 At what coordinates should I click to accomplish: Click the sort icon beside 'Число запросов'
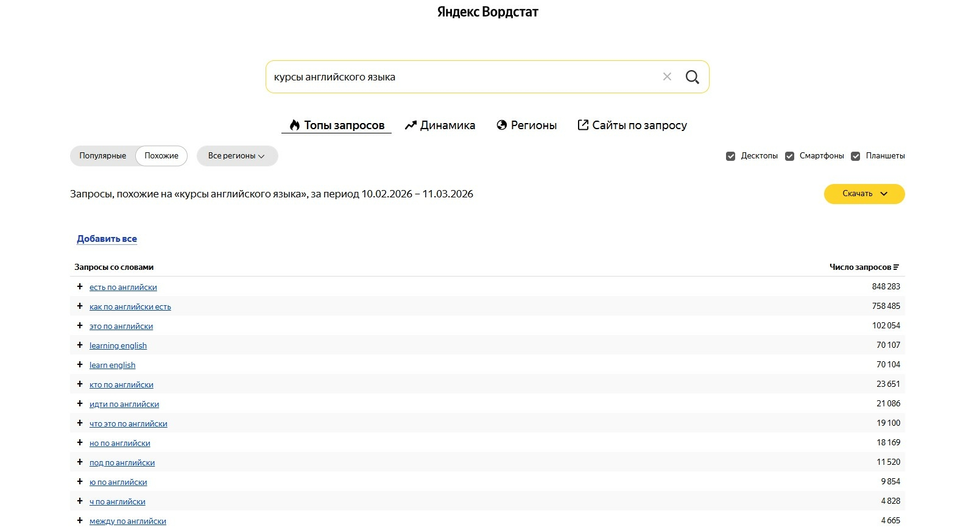(896, 267)
